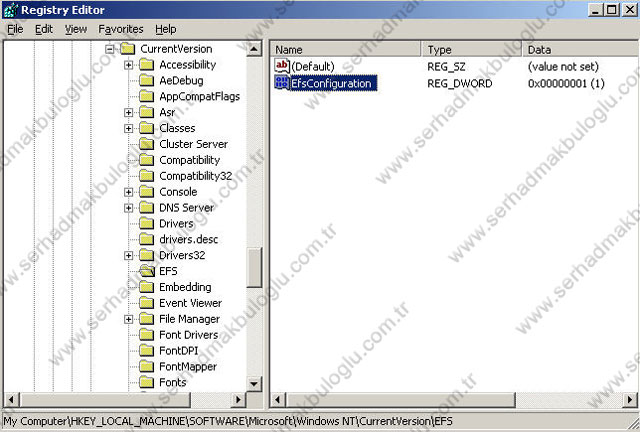Click the Console folder icon
This screenshot has width=640, height=432.
tap(147, 192)
